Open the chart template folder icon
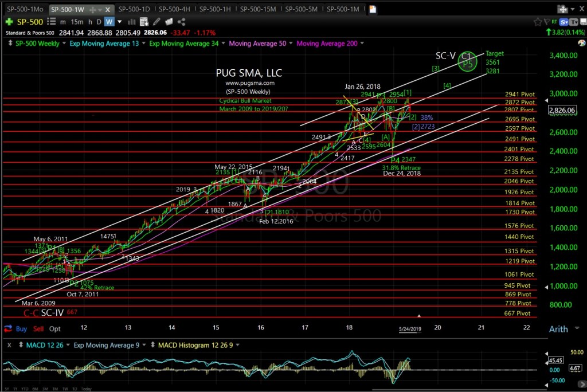587x392 pixels. pos(169,22)
